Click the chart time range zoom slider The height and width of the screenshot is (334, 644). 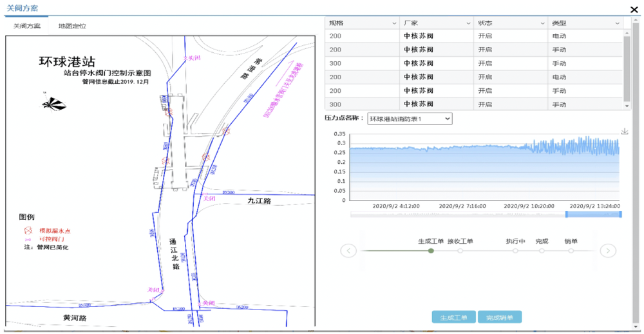tap(592, 214)
